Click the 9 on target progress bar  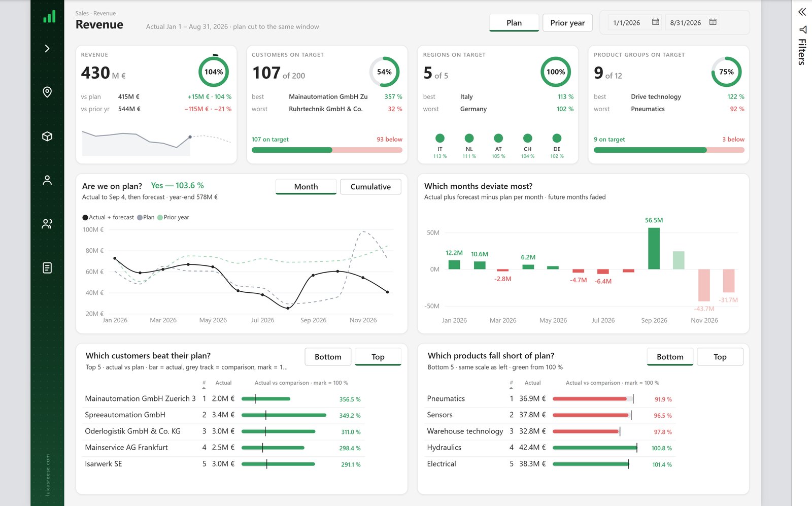(x=669, y=150)
